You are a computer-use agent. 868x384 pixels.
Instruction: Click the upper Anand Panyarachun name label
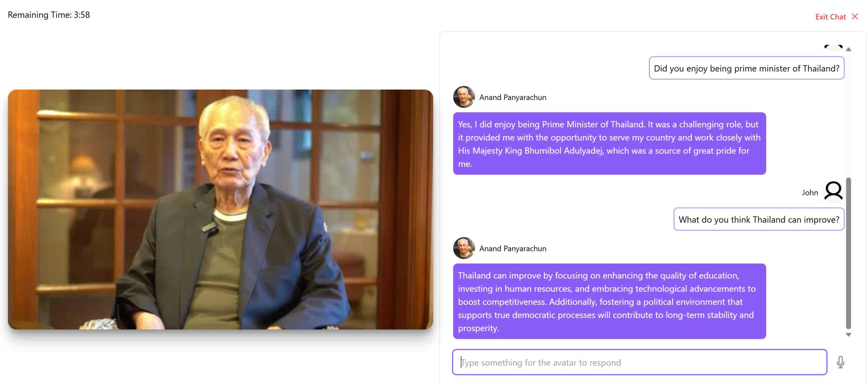pyautogui.click(x=512, y=97)
